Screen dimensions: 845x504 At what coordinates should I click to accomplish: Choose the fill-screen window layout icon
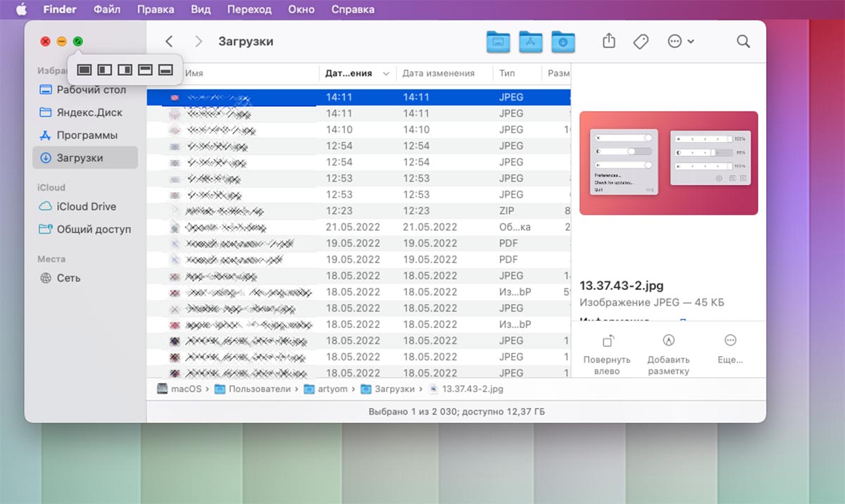(84, 70)
